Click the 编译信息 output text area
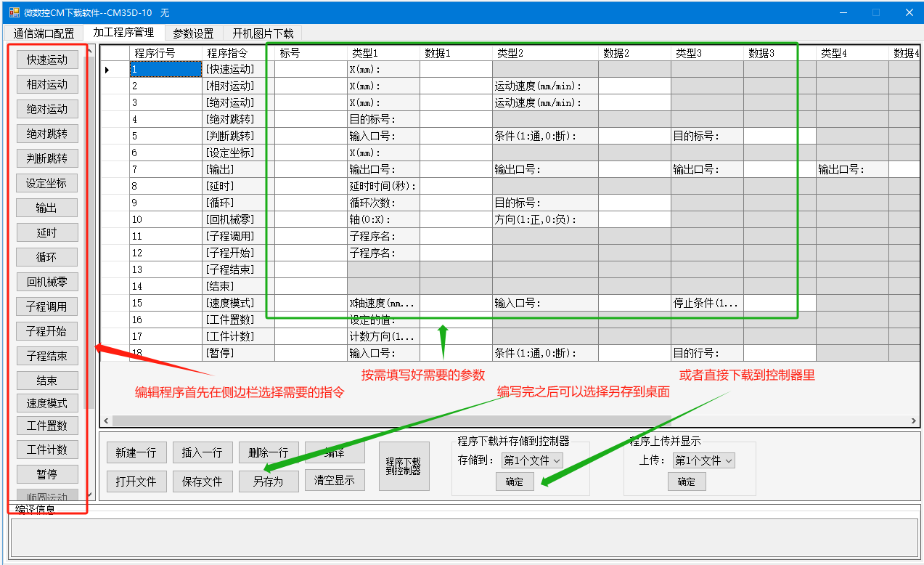Viewport: 924px width, 565px height. [x=465, y=537]
